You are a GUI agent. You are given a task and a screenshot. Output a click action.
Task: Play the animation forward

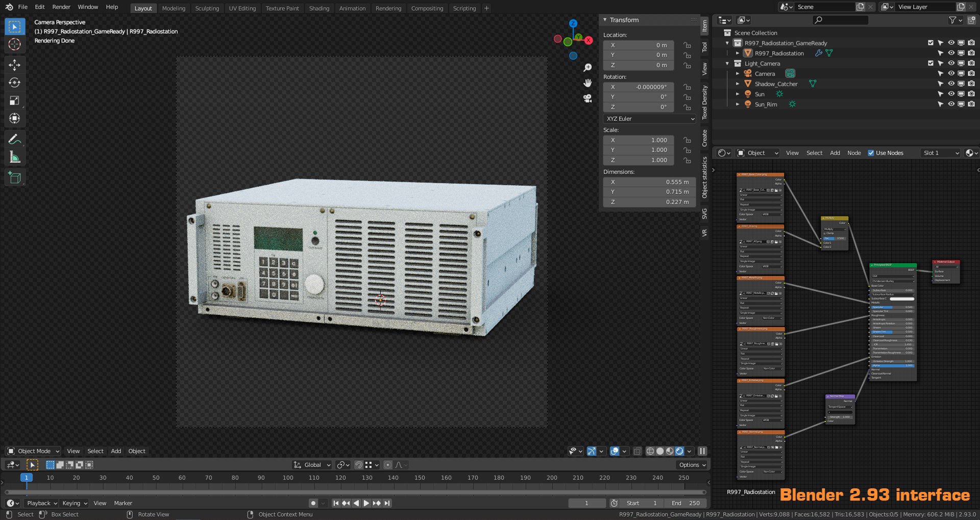[366, 503]
